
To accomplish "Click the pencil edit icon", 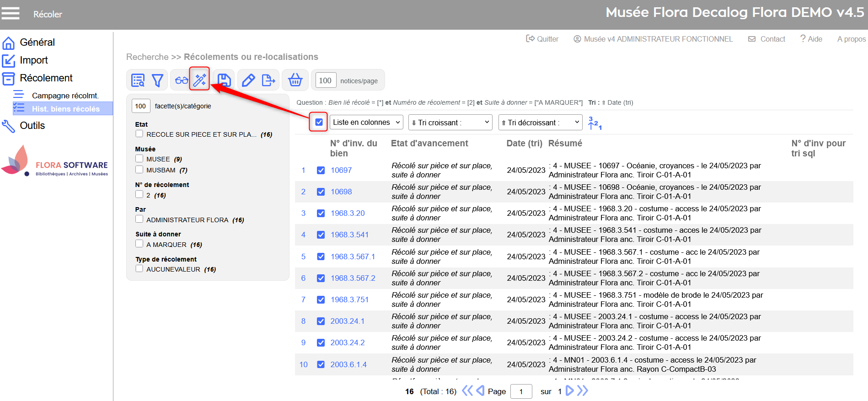I will point(248,80).
